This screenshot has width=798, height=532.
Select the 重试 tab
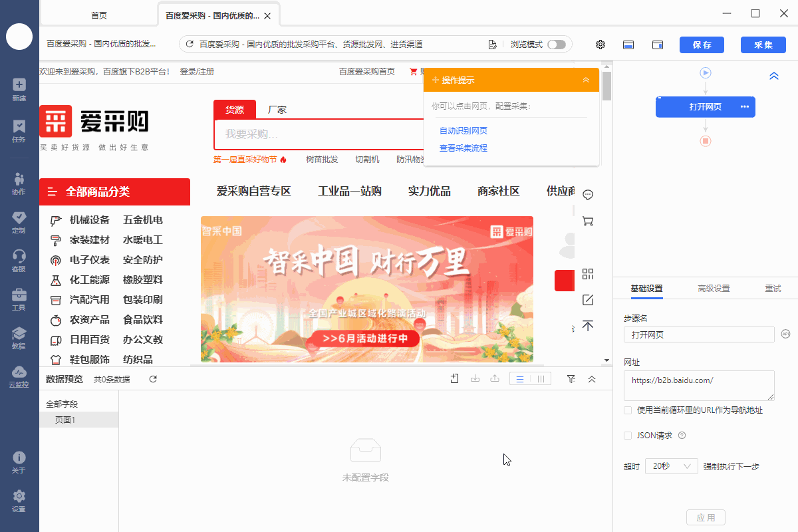pos(773,289)
